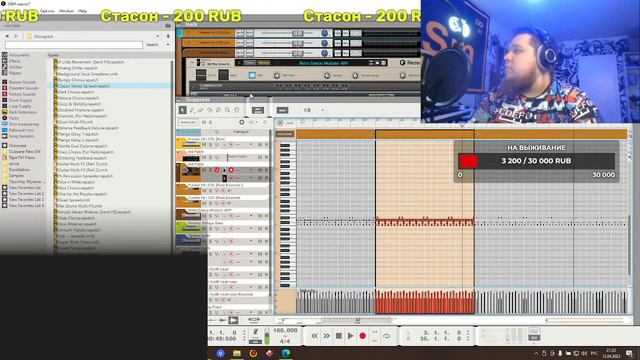Image resolution: width=640 pixels, height=360 pixels.
Task: Select the arrow Selection tool in sequencer toolbar
Action: click(182, 110)
